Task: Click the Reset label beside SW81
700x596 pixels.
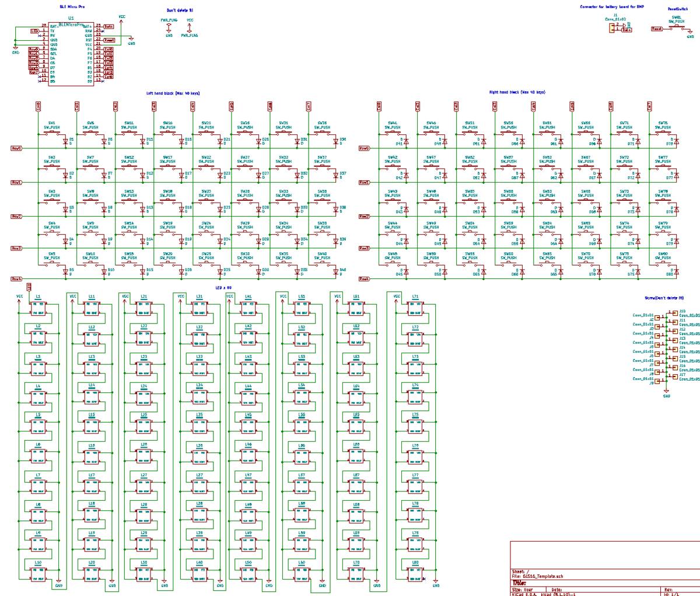Action: coord(657,28)
